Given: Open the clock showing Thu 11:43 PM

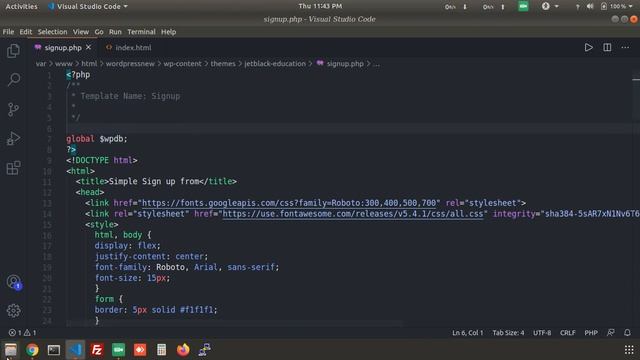Looking at the screenshot, I should [320, 6].
